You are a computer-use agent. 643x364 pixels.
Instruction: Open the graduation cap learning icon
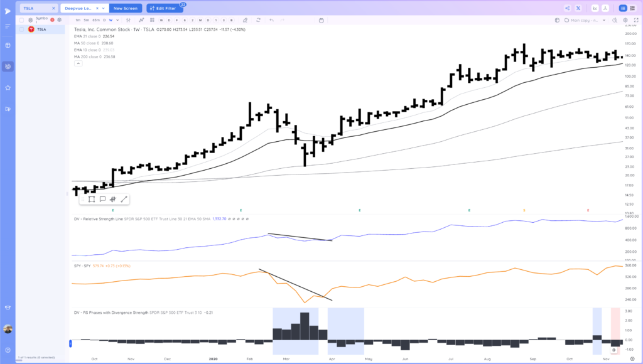pos(8,308)
